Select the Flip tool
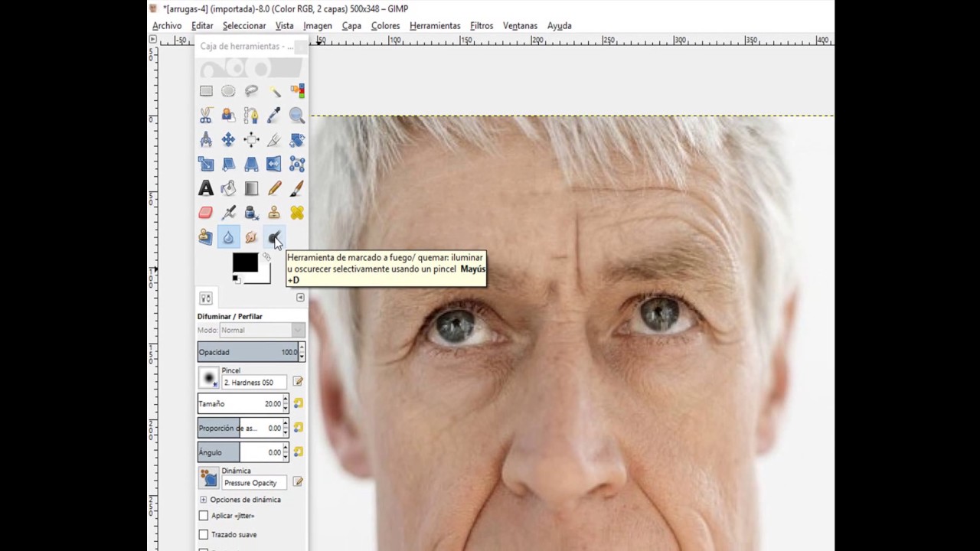Image resolution: width=980 pixels, height=551 pixels. click(x=274, y=165)
